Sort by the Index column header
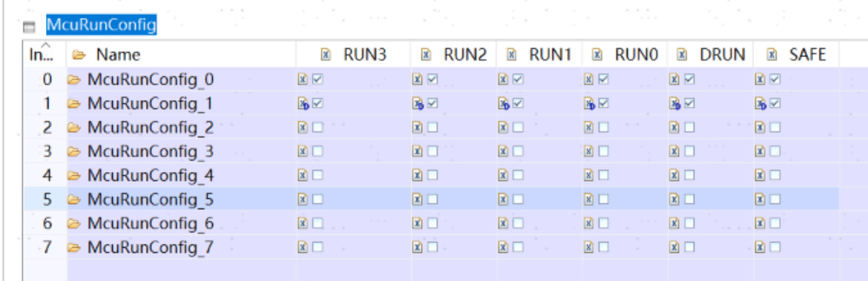 click(45, 54)
